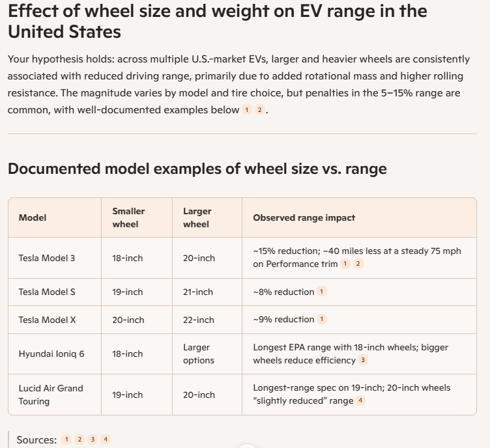The image size is (490, 448).
Task: Select the "Model" column header
Action: (33, 217)
